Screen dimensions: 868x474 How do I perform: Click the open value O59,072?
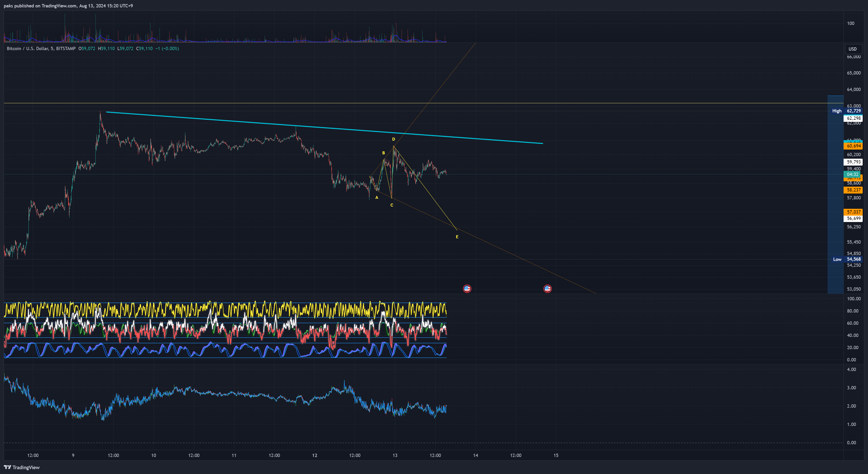(87, 49)
